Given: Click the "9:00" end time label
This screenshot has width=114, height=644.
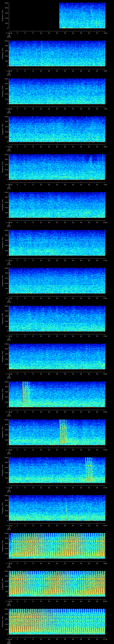Looking at the screenshot, I should (x=105, y=184).
